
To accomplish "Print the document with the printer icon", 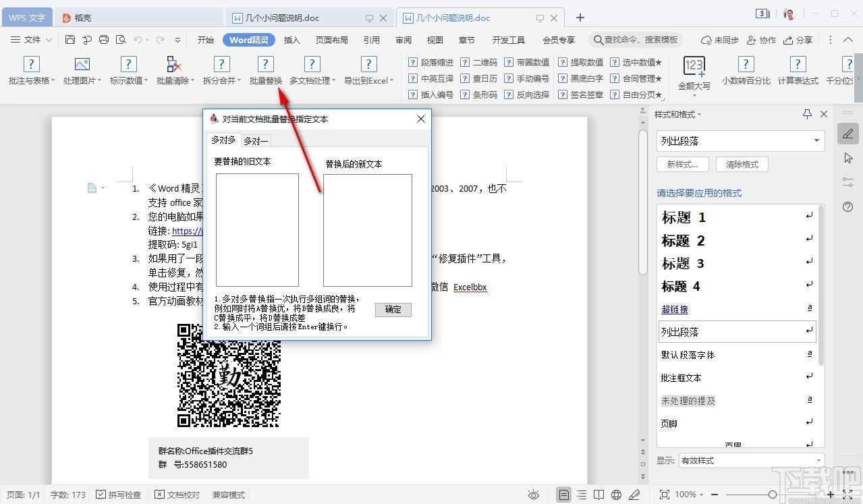I will (x=103, y=40).
